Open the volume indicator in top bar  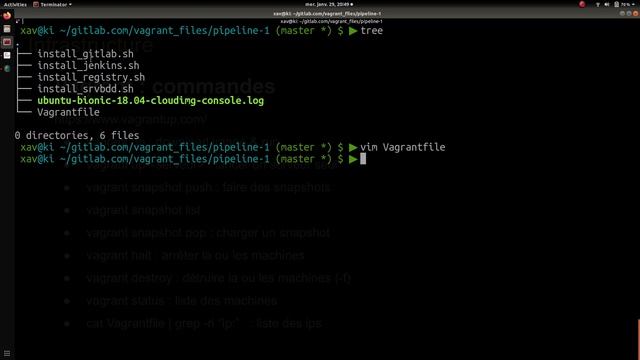tap(607, 4)
